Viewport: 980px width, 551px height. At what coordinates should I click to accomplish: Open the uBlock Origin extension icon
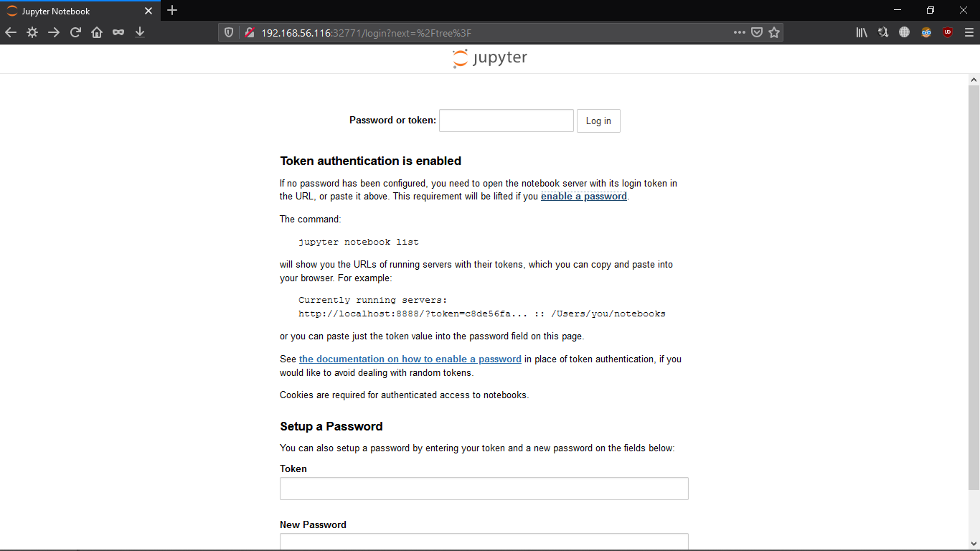tap(948, 32)
